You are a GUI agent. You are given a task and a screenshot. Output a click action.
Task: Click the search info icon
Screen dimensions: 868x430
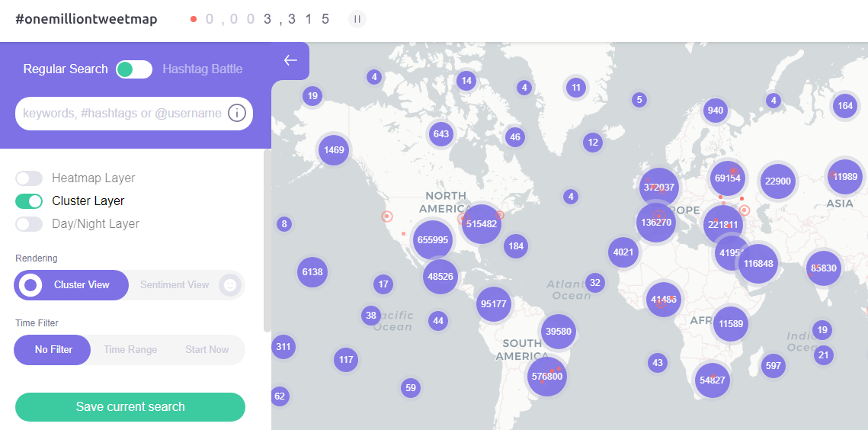point(237,113)
